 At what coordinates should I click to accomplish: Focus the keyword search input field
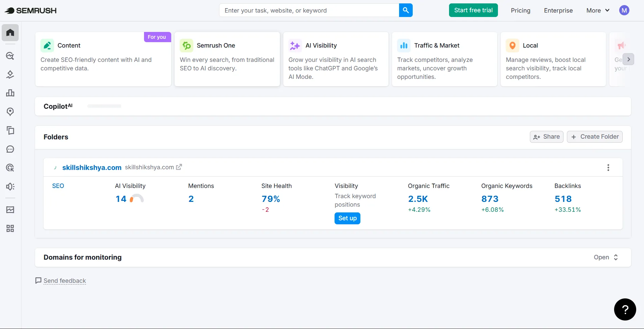pyautogui.click(x=309, y=11)
